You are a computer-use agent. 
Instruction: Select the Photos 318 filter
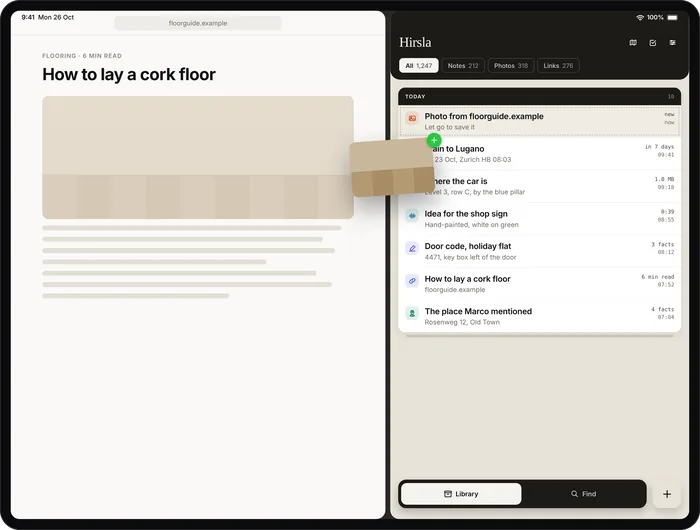pyautogui.click(x=511, y=66)
